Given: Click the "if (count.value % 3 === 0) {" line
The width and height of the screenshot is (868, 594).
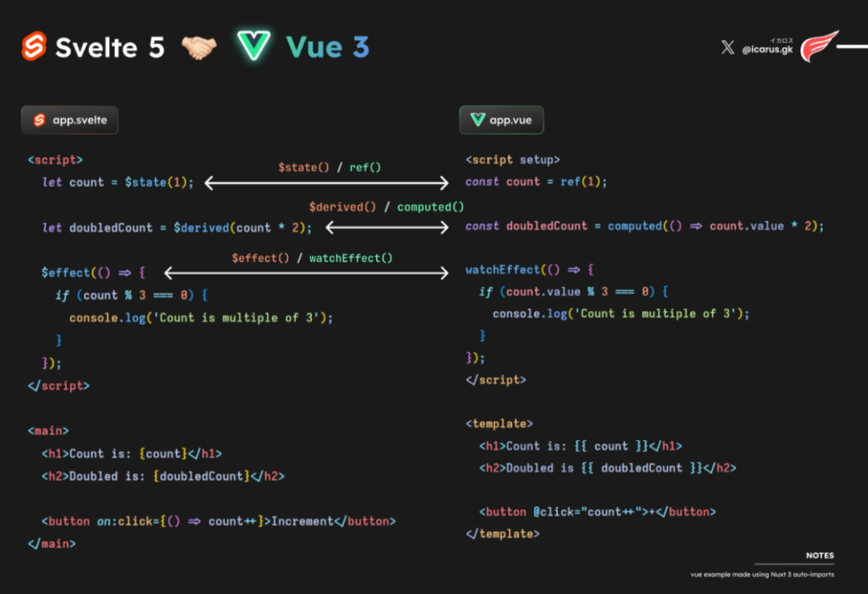Looking at the screenshot, I should [574, 292].
